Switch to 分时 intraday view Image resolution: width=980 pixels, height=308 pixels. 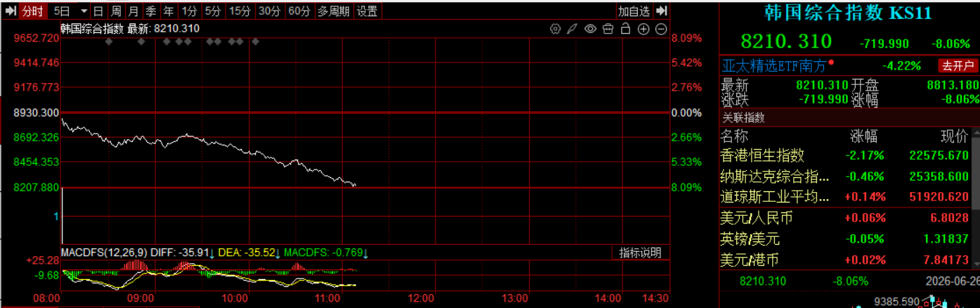(x=32, y=11)
